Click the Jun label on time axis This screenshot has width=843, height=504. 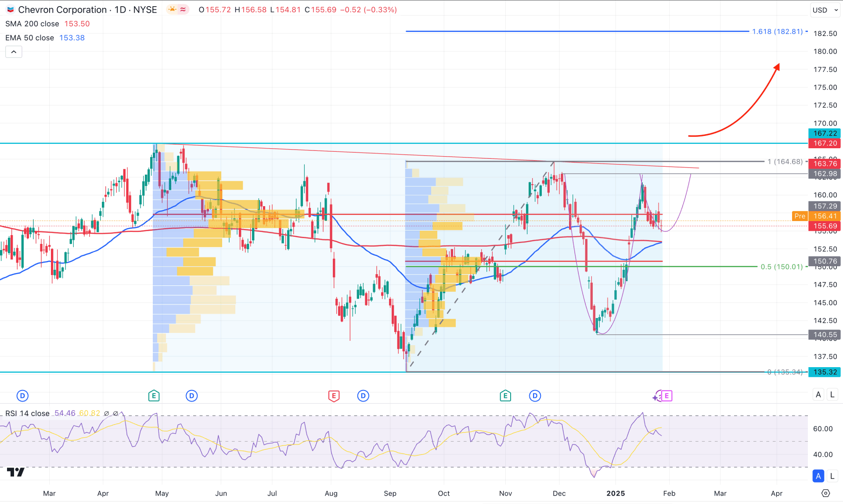tap(221, 493)
